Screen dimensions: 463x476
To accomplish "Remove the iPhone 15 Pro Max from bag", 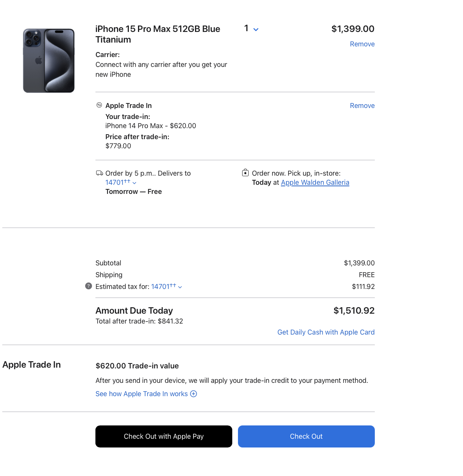I will (x=362, y=44).
